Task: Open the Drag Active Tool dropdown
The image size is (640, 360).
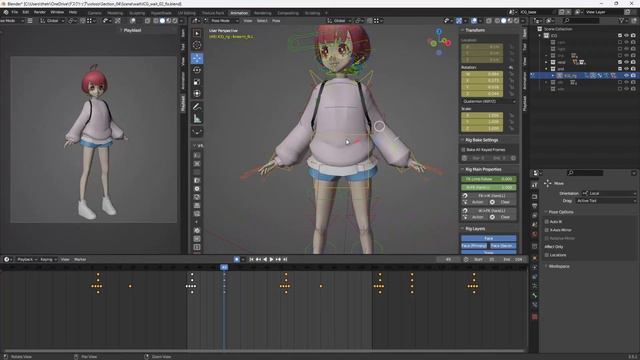Action: click(x=606, y=201)
